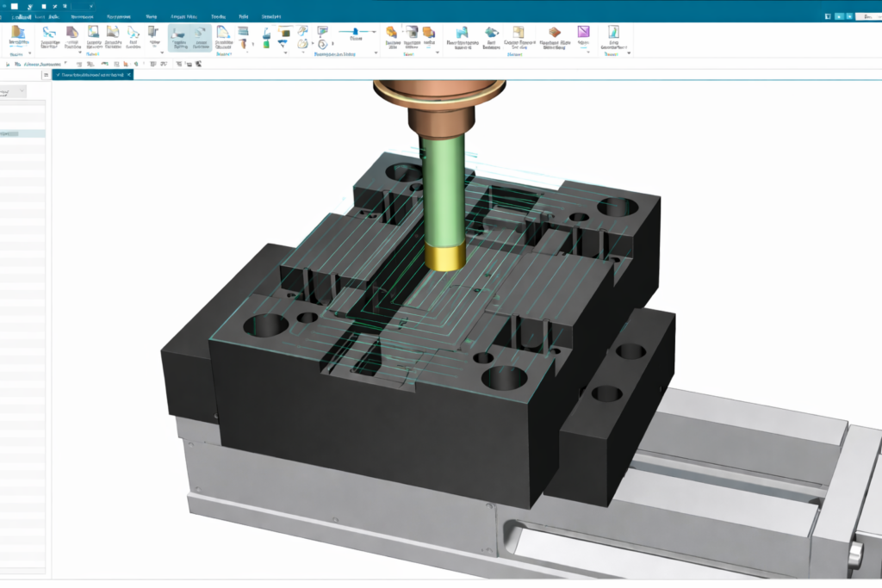The width and height of the screenshot is (882, 588).
Task: Toggle the second highlighted ribbon tool button
Action: [201, 37]
